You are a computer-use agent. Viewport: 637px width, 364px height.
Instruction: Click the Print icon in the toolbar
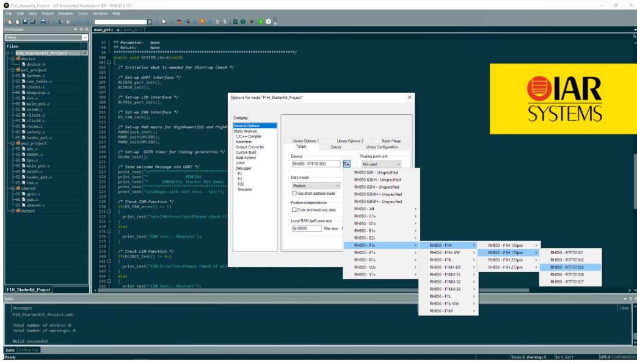coord(43,21)
